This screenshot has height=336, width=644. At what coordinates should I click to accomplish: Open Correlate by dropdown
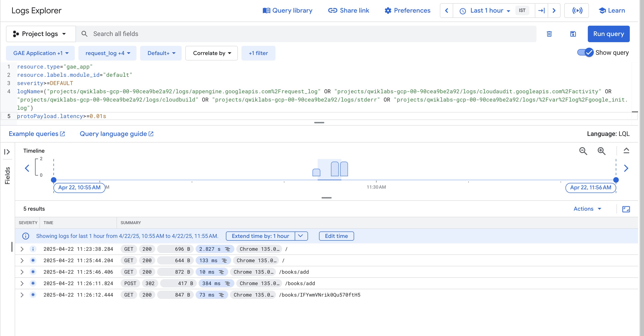point(211,53)
